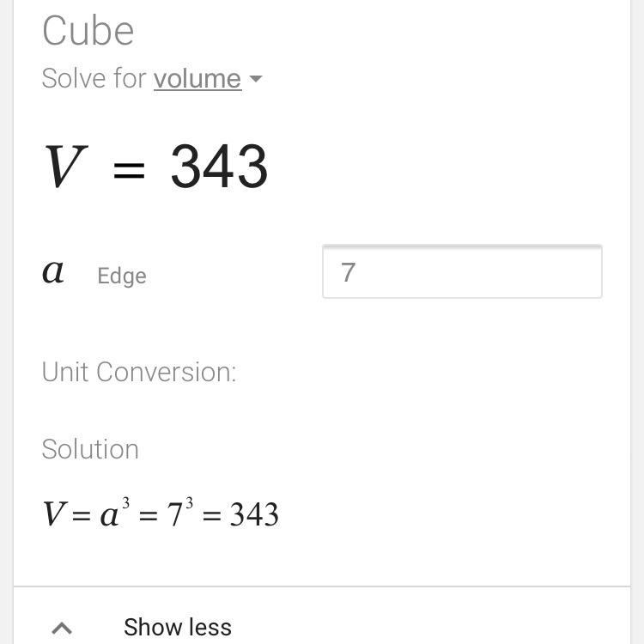The width and height of the screenshot is (644, 644).
Task: Click the "Edge" label
Action: (x=122, y=276)
